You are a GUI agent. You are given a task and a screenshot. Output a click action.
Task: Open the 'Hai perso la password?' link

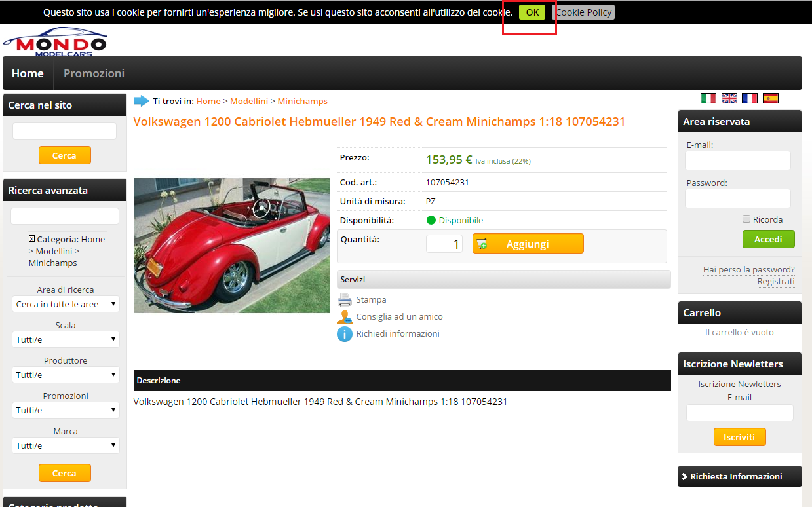click(x=748, y=269)
